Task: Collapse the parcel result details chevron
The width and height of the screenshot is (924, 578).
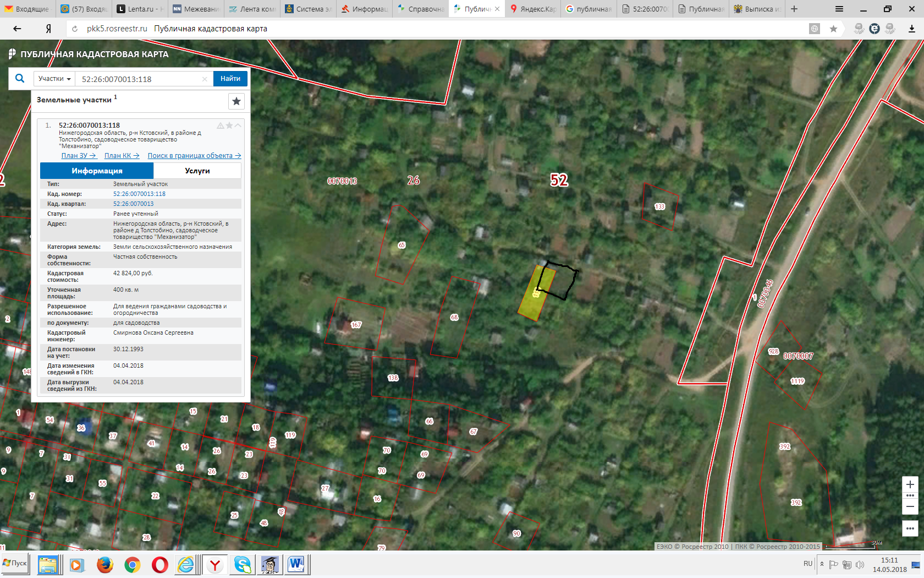Action: (x=238, y=126)
